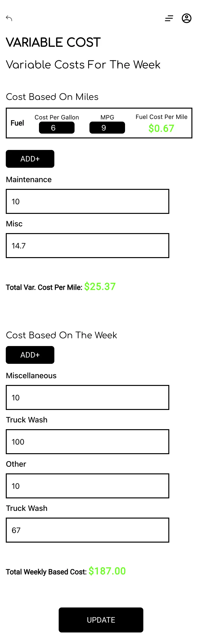
Task: Click the $25.37 total variable cost value
Action: [x=100, y=286]
